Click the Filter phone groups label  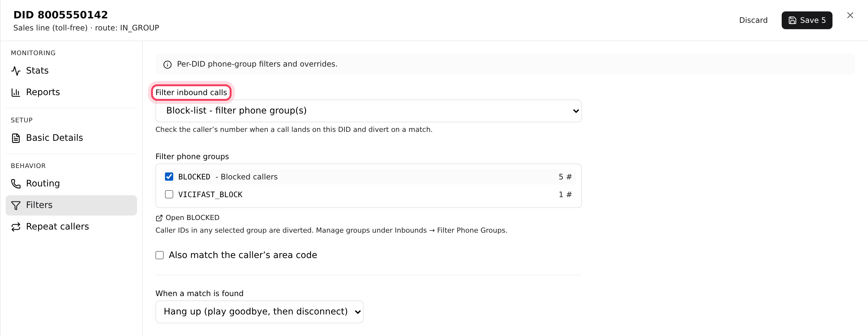[192, 157]
